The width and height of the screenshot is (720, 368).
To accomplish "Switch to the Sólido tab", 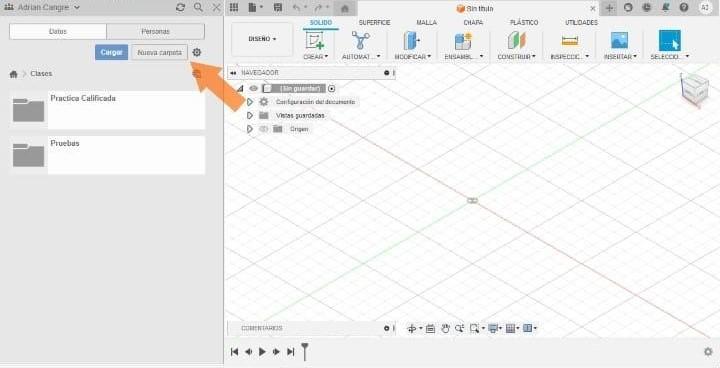I will [321, 23].
